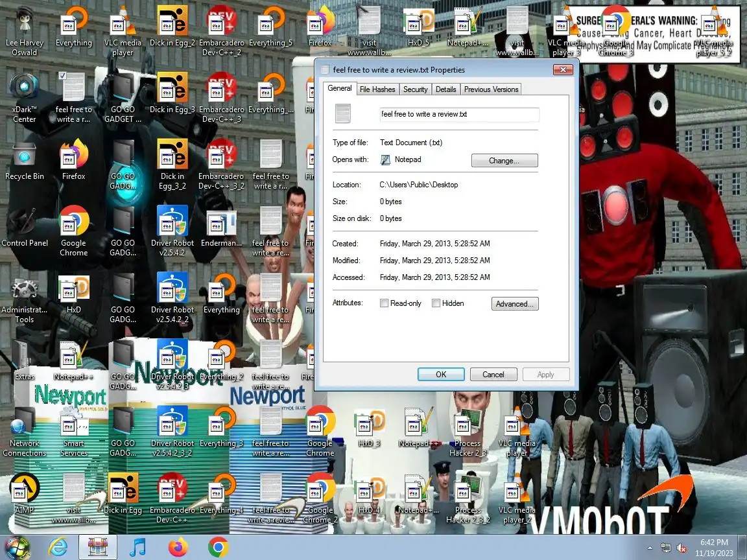The image size is (747, 560).
Task: Switch to Security tab
Action: pos(416,89)
